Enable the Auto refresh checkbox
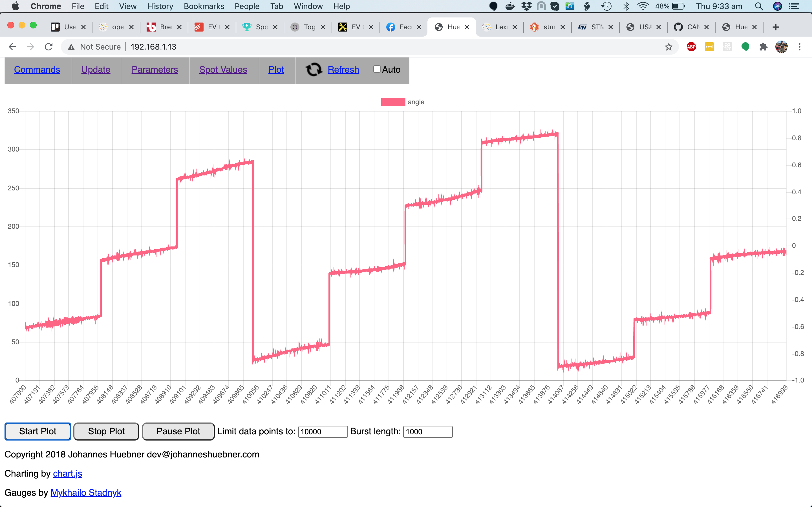The height and width of the screenshot is (507, 812). [x=377, y=69]
